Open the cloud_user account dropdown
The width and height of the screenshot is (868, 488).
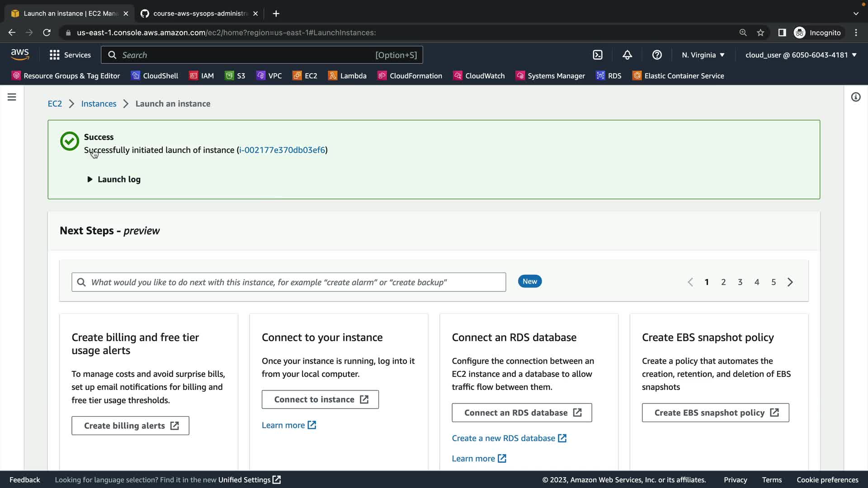point(801,55)
